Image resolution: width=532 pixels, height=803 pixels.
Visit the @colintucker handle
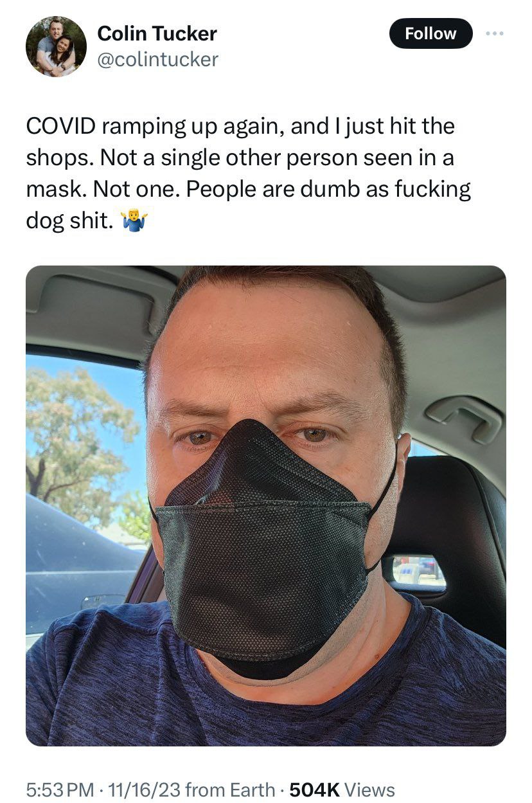[157, 60]
